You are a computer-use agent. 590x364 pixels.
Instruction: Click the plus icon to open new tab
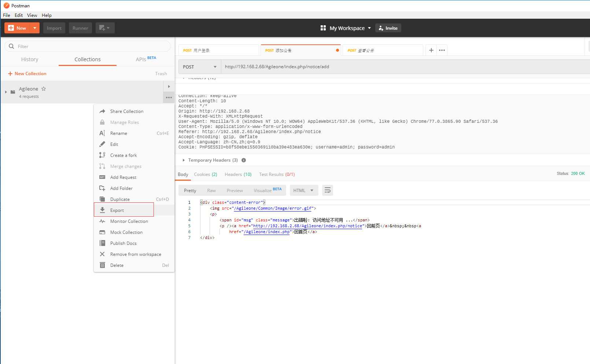pos(431,50)
